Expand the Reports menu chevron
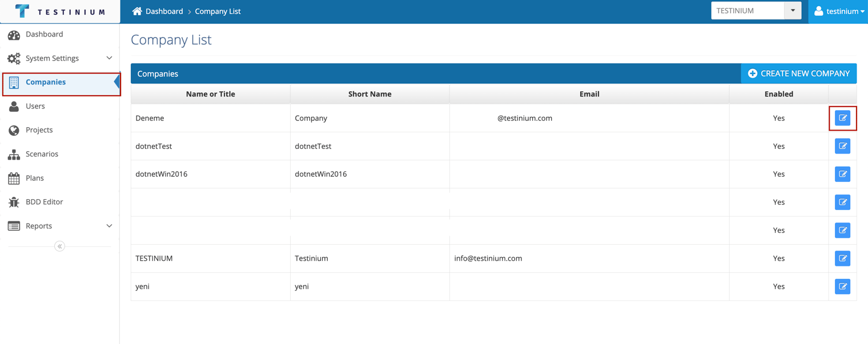The height and width of the screenshot is (344, 868). [109, 226]
